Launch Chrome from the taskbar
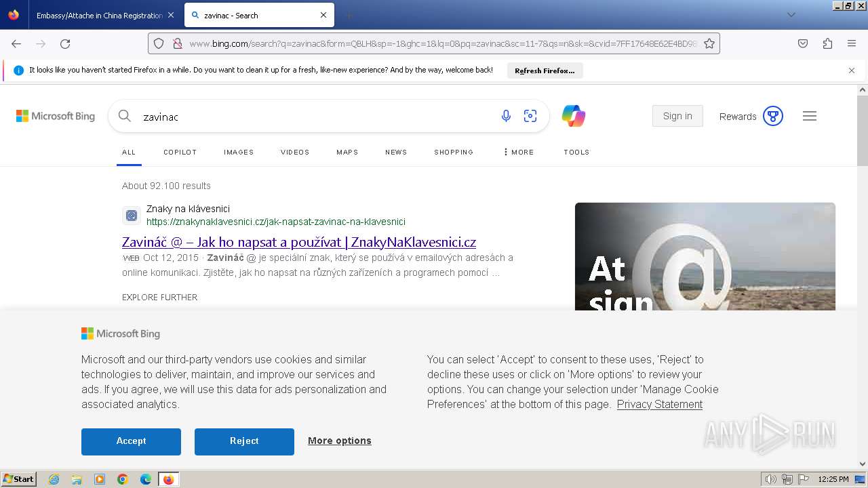Screen dimensions: 868x488 click(x=123, y=479)
